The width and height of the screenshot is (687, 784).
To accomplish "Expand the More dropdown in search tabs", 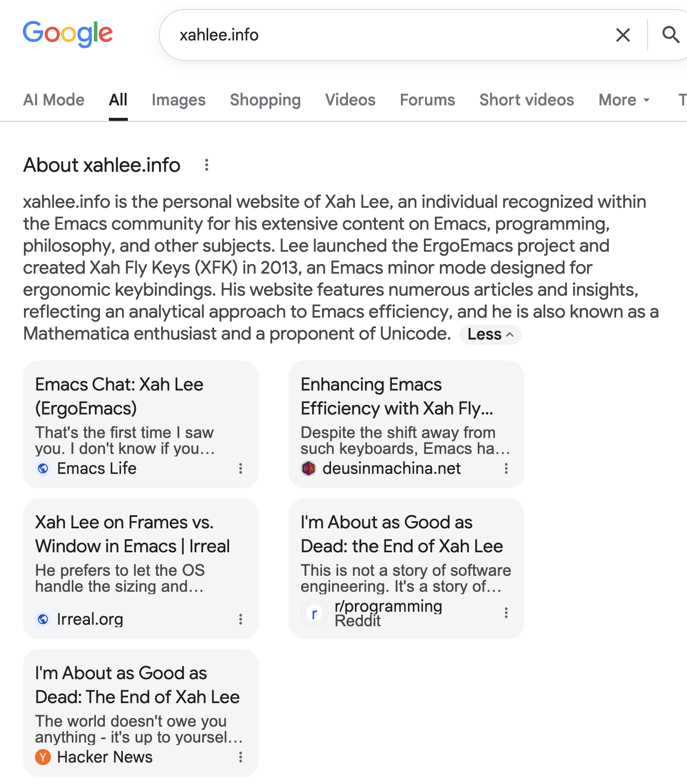I will (x=624, y=100).
